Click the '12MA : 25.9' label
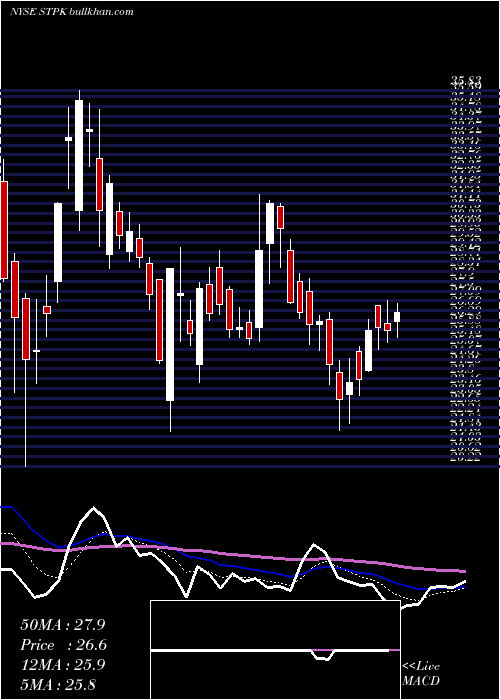Viewport: 500px width, 700px height. 63,665
